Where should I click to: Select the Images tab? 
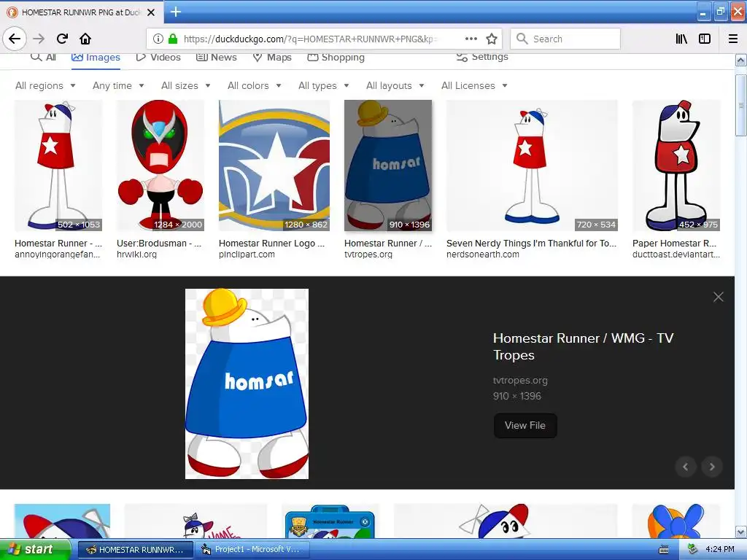pos(96,57)
